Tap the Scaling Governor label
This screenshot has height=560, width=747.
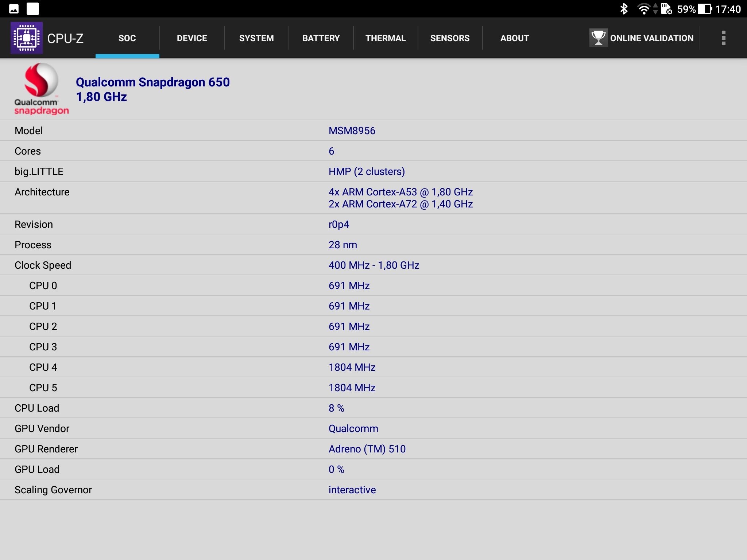pyautogui.click(x=53, y=490)
